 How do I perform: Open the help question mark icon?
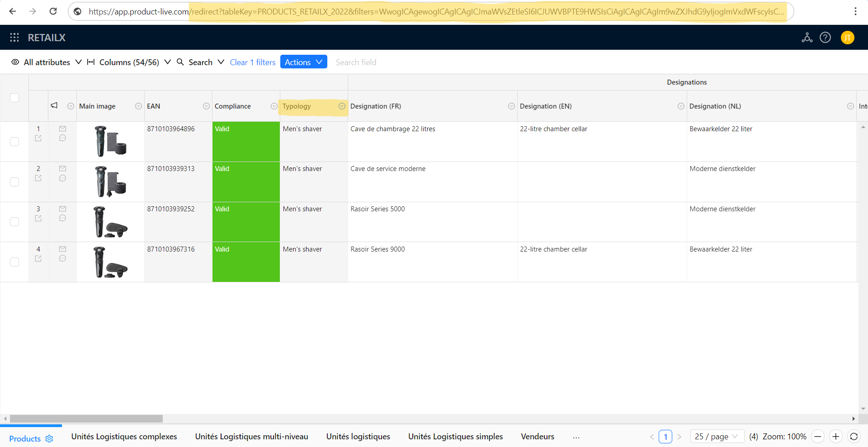(825, 38)
